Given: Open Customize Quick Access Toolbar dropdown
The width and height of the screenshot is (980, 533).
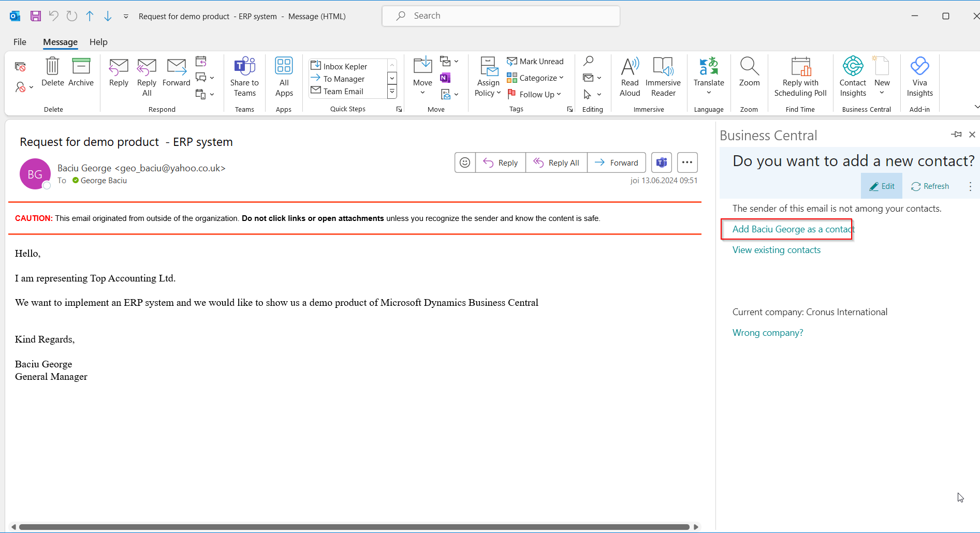Looking at the screenshot, I should point(126,17).
